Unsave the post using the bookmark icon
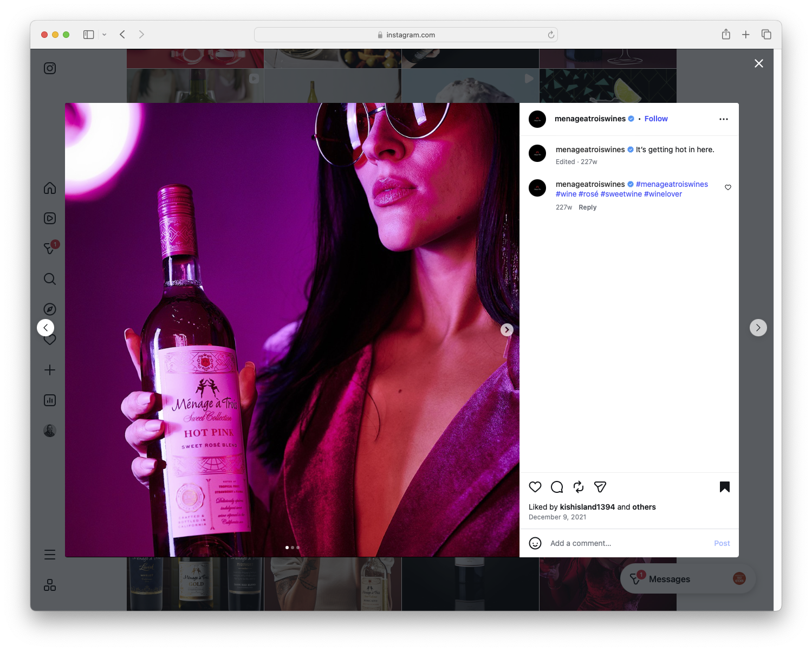 724,487
